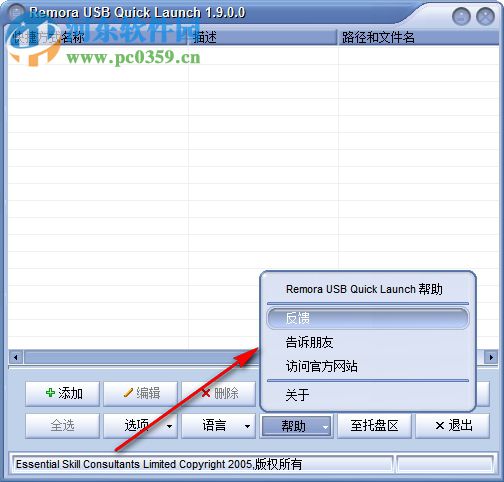Click the horizontal scrollbar left arrow
504x482 pixels.
point(16,357)
